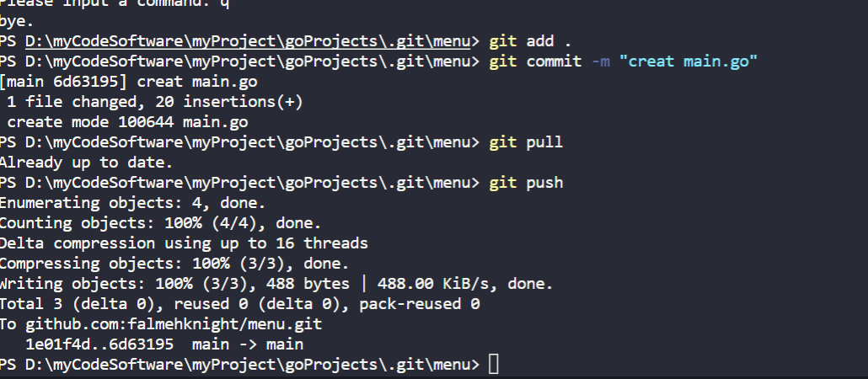Click the "git pull" command text
The height and width of the screenshot is (379, 868).
click(x=526, y=142)
